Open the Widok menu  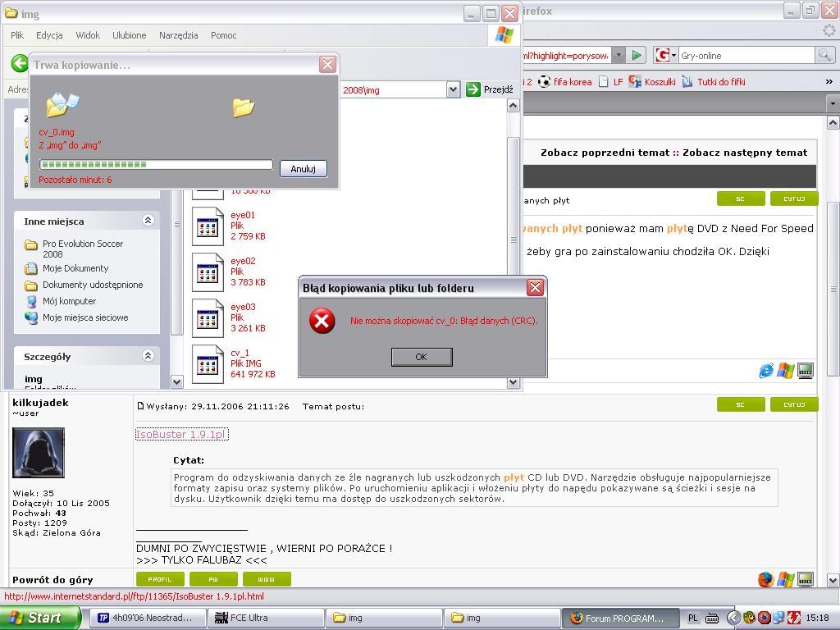(x=88, y=35)
